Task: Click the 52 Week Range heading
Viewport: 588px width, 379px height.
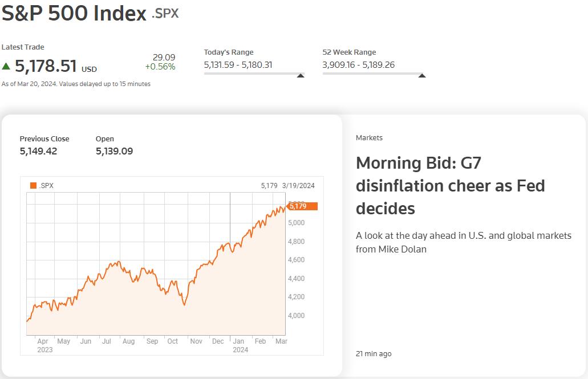Action: [349, 52]
